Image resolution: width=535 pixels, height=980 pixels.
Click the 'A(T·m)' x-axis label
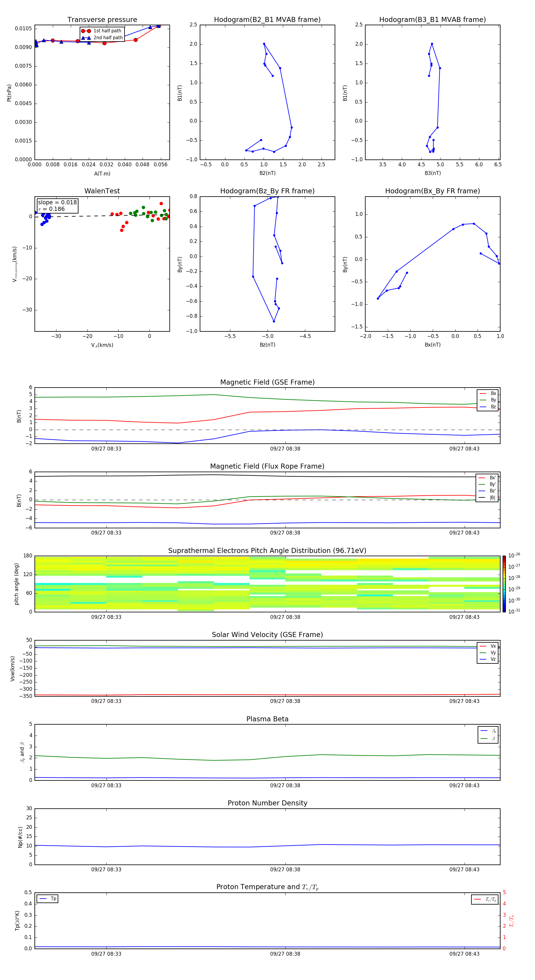click(102, 173)
